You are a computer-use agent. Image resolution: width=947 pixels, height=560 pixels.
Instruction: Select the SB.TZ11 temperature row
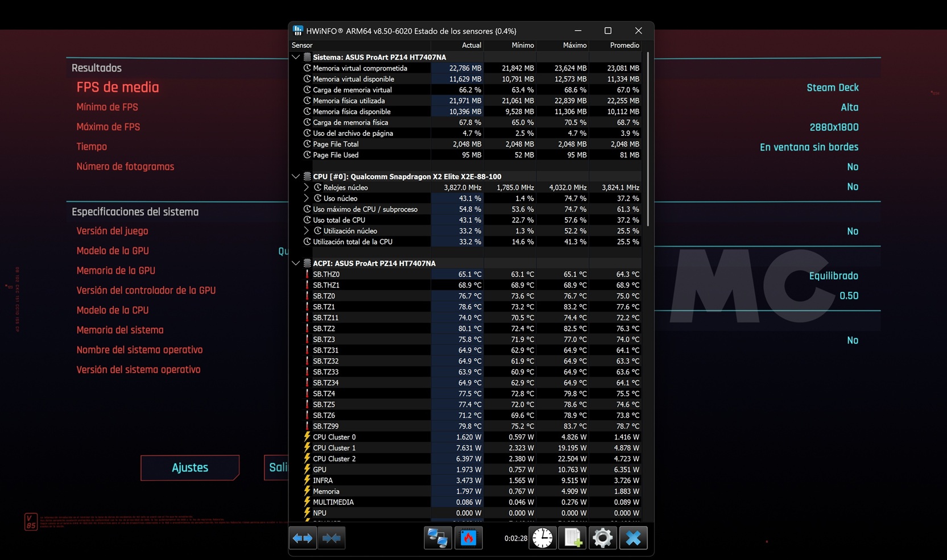[x=466, y=317]
